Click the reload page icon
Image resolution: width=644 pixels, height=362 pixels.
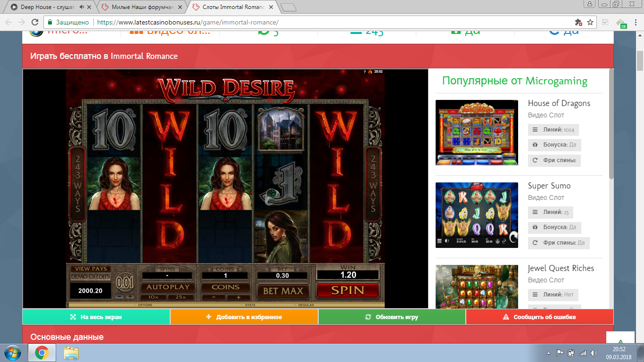34,22
